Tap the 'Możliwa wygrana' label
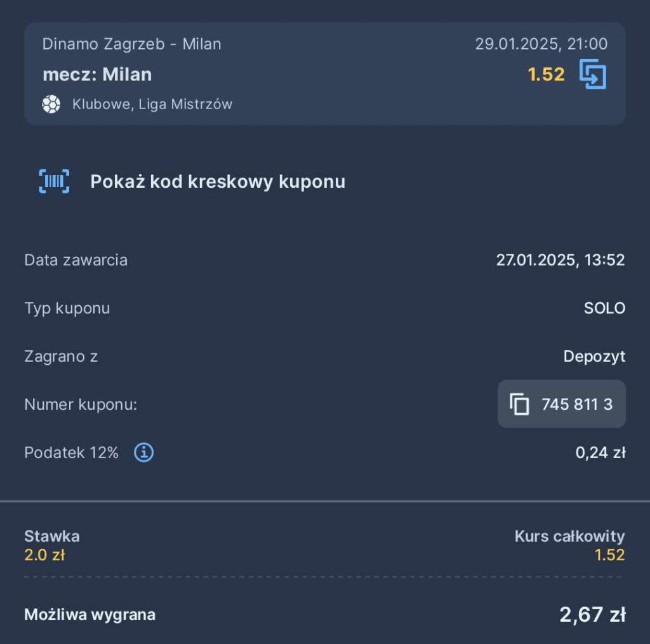The image size is (650, 644). [x=90, y=615]
